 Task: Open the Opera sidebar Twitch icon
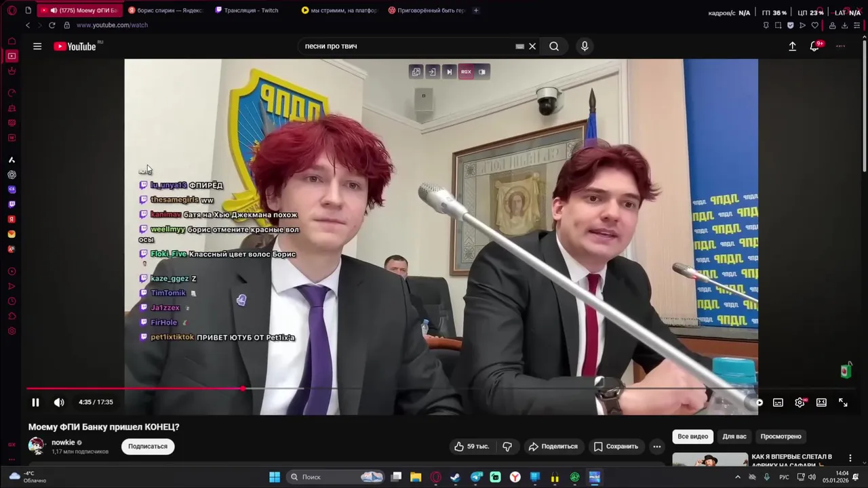(12, 204)
